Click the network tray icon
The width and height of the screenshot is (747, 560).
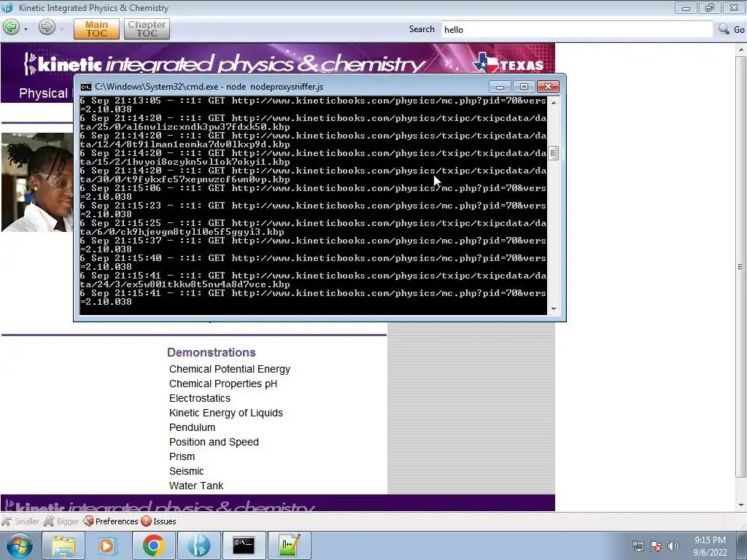pos(638,547)
